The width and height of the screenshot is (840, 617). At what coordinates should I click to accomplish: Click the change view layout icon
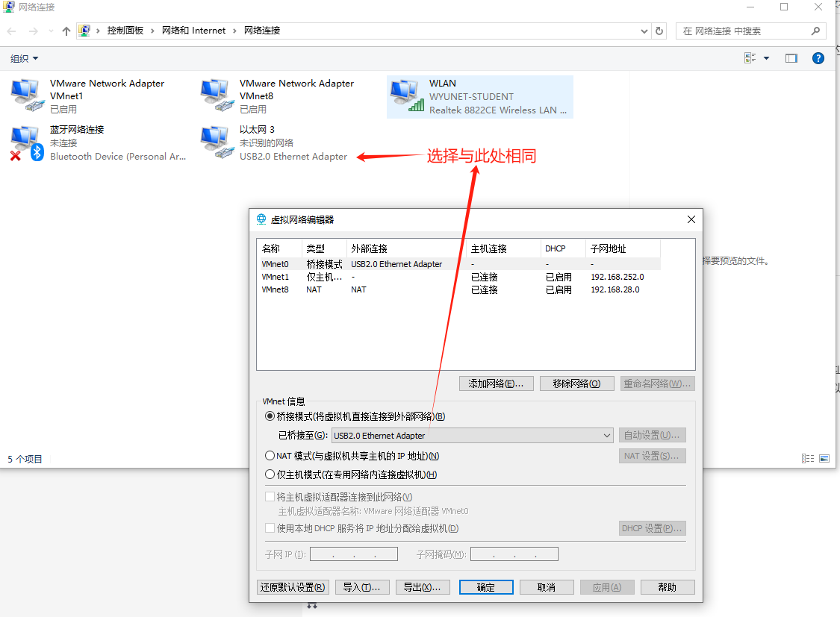(750, 58)
